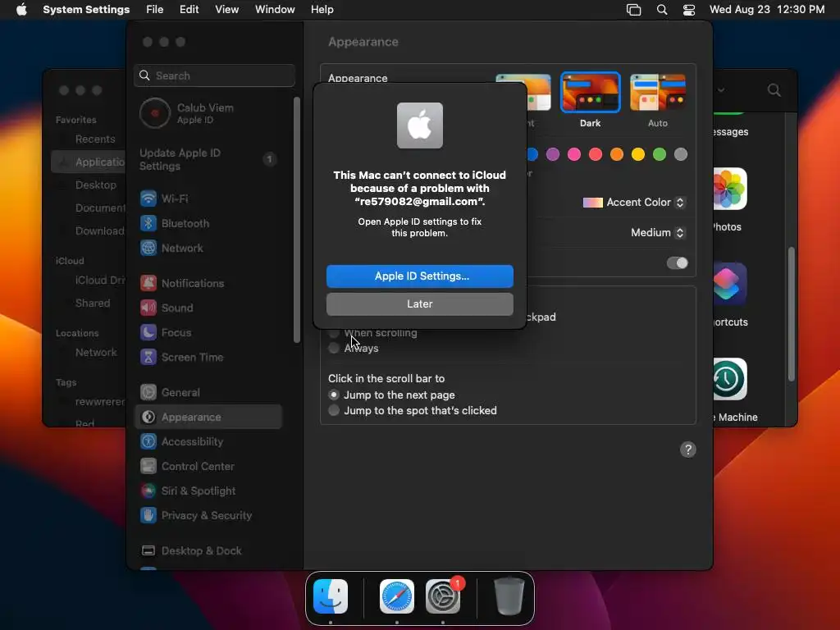Open the View menu
The height and width of the screenshot is (630, 840).
pyautogui.click(x=227, y=10)
